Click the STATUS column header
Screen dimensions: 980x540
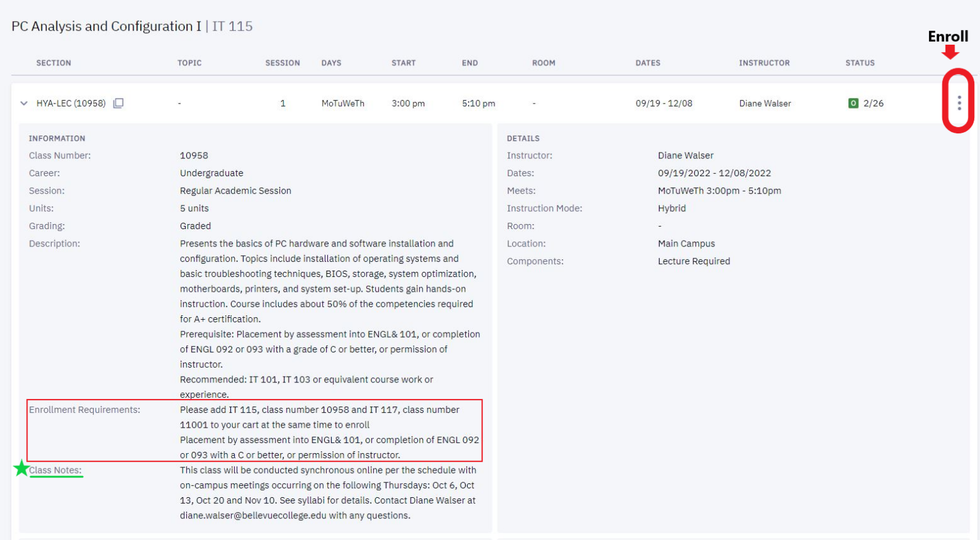point(860,63)
